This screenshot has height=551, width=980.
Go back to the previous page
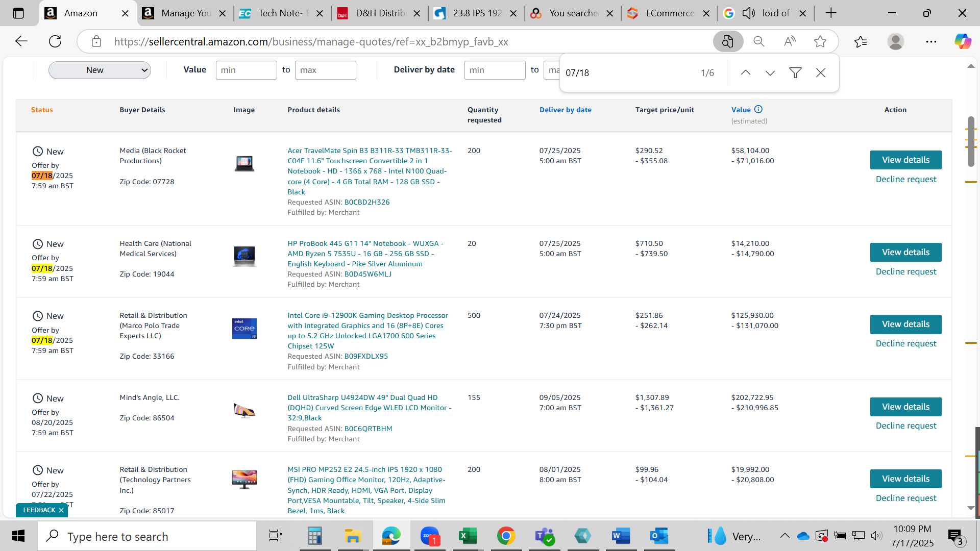point(21,41)
